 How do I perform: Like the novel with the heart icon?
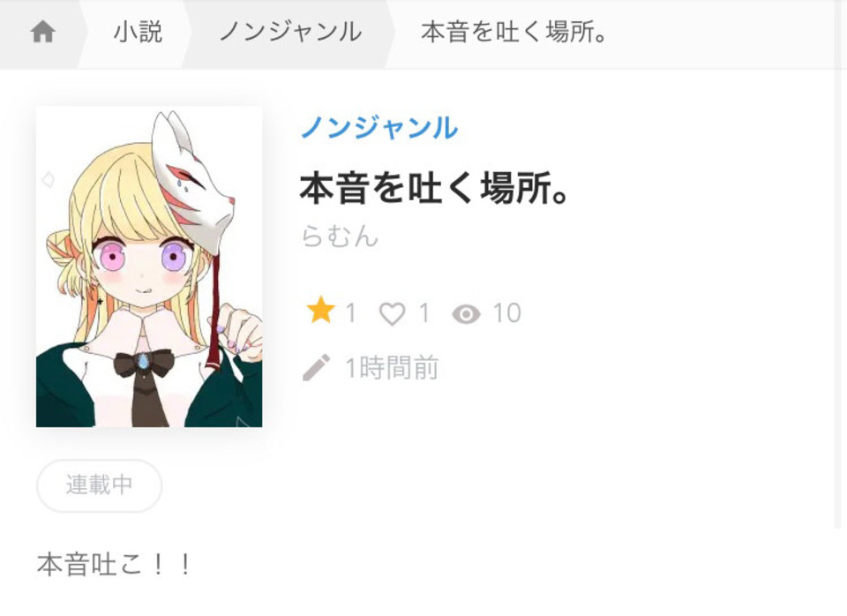pyautogui.click(x=392, y=313)
